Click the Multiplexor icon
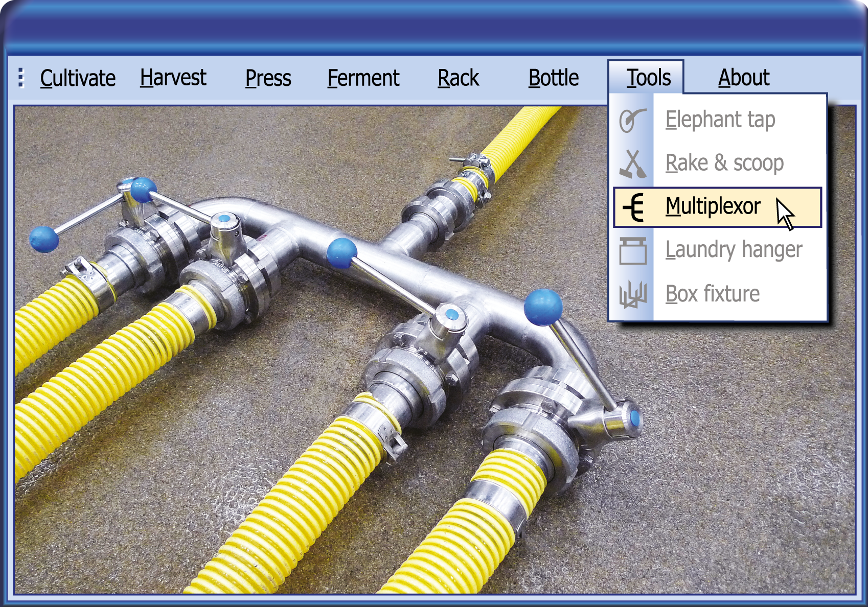The height and width of the screenshot is (607, 868). click(634, 207)
